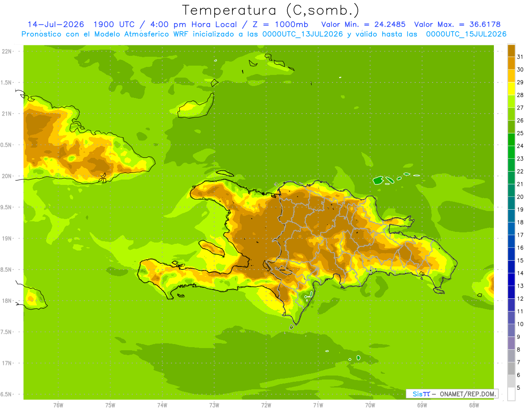Click the color bar label "18"
532x411 pixels.
(x=520, y=222)
